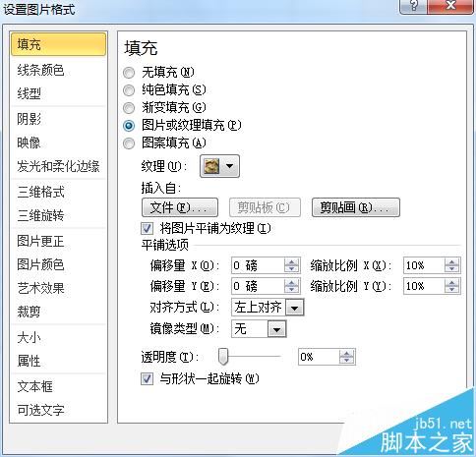Increase 缩放比例 X with up arrow
Viewport: 476px width, 457px height.
point(452,261)
